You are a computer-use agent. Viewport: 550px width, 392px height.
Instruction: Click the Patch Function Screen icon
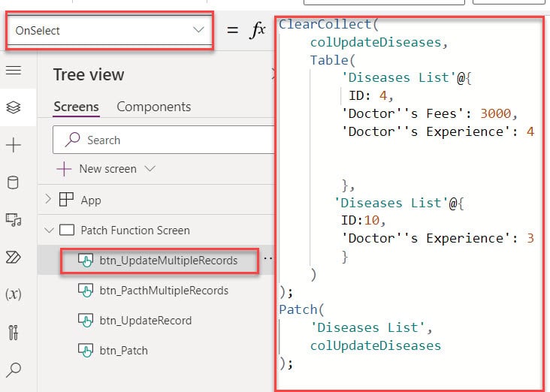pos(67,231)
